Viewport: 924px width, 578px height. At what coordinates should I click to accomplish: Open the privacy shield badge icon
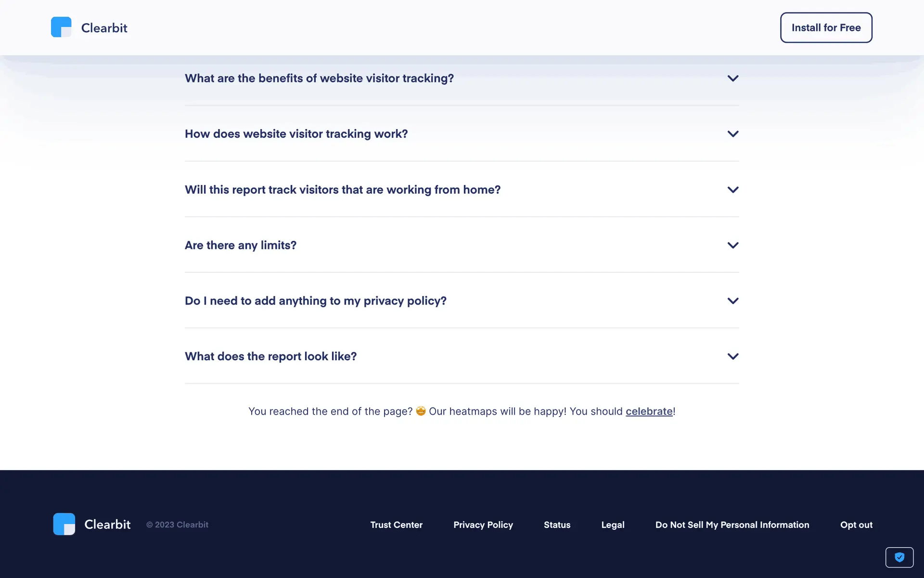(899, 557)
